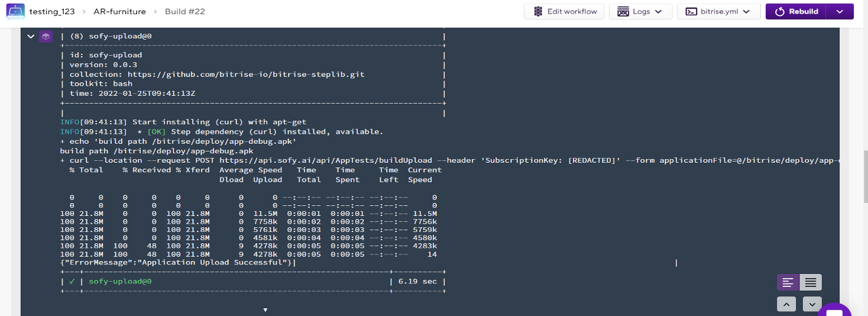The image size is (868, 316).
Task: Click the 'id: sofy-upload' line
Action: tap(106, 55)
